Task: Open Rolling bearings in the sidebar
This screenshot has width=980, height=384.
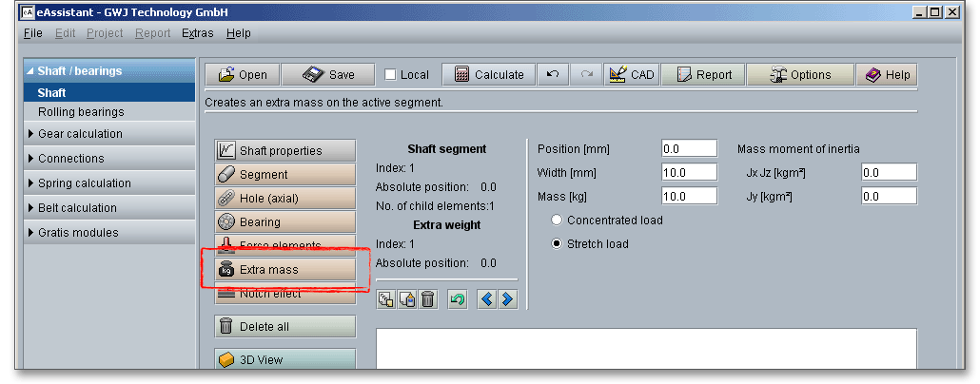Action: click(x=81, y=112)
